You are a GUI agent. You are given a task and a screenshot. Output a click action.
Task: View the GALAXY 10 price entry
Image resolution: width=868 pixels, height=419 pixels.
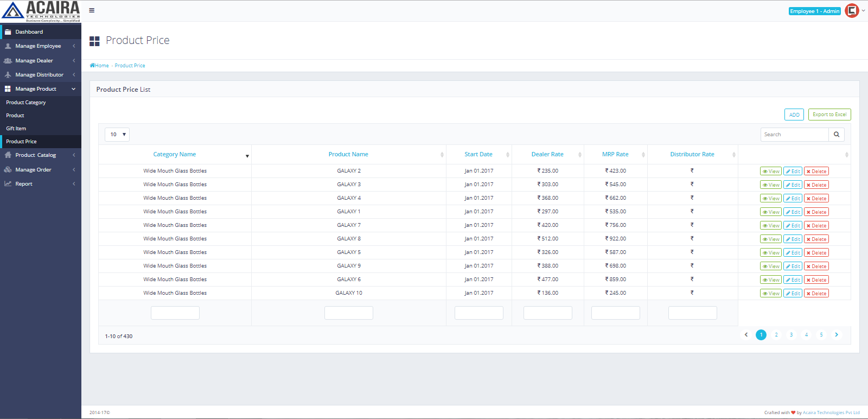(x=770, y=294)
